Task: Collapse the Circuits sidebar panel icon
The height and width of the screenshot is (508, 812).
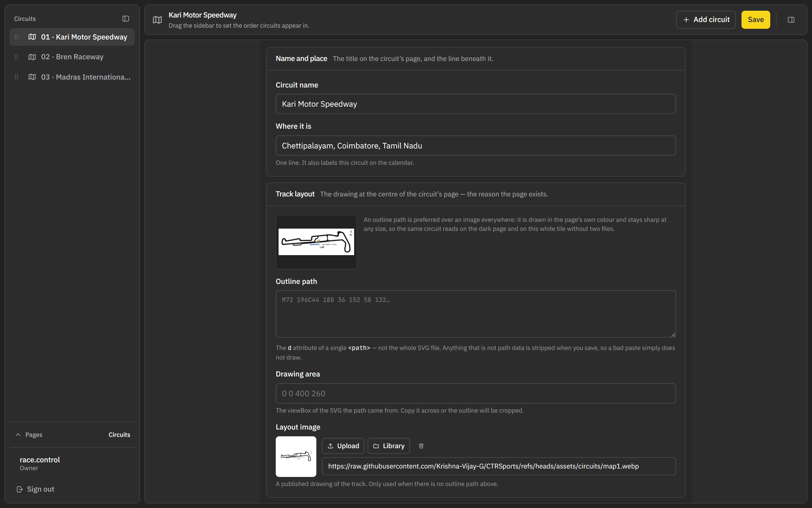Action: 126,19
